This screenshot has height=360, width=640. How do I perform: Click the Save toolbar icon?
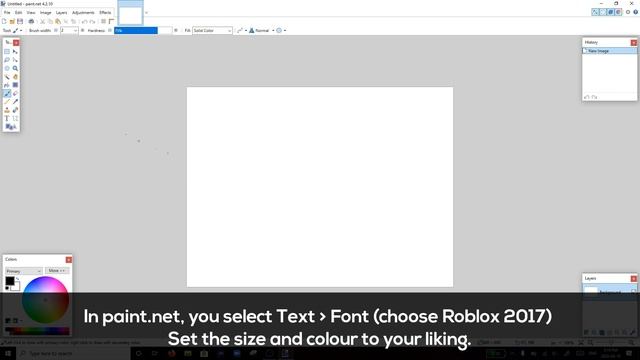pos(20,21)
